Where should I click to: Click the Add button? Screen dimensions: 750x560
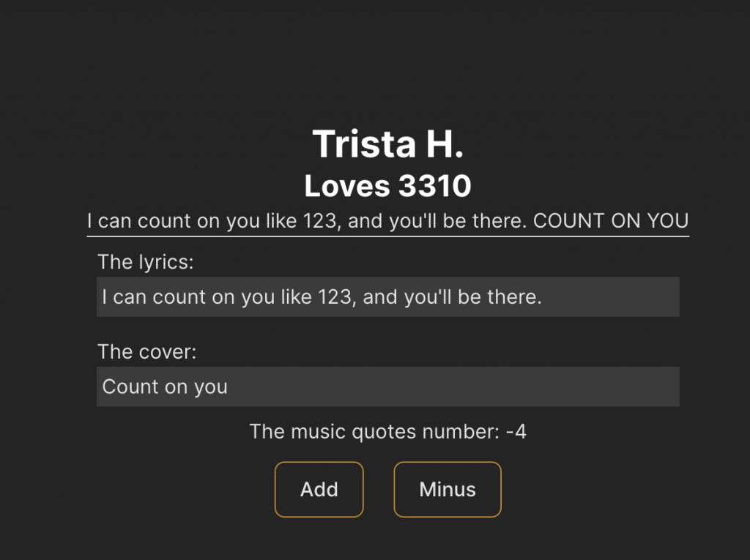click(319, 490)
